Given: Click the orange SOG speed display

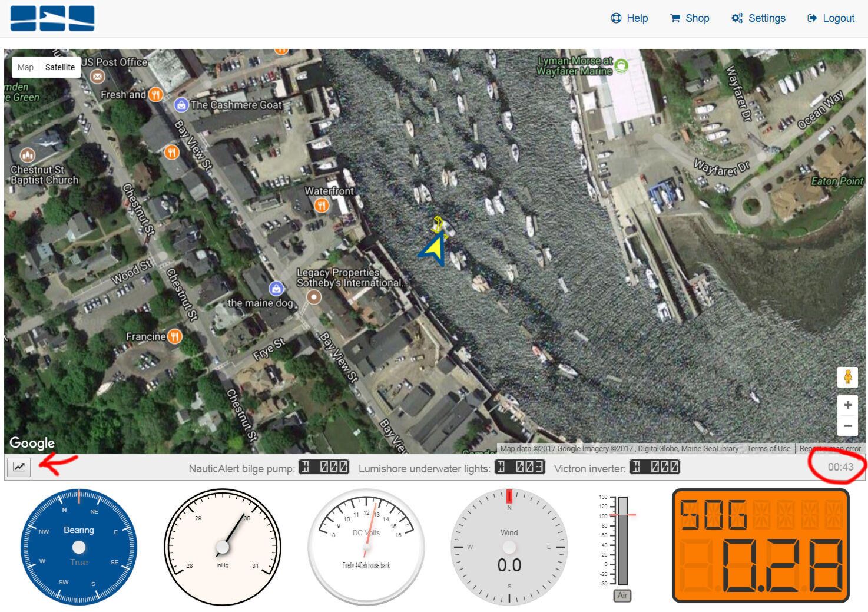Looking at the screenshot, I should point(761,545).
